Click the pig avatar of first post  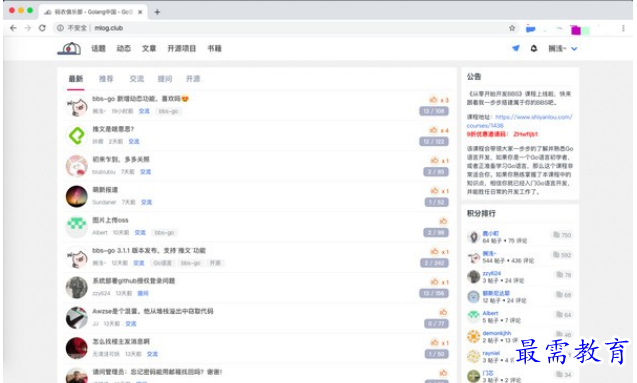pyautogui.click(x=77, y=106)
